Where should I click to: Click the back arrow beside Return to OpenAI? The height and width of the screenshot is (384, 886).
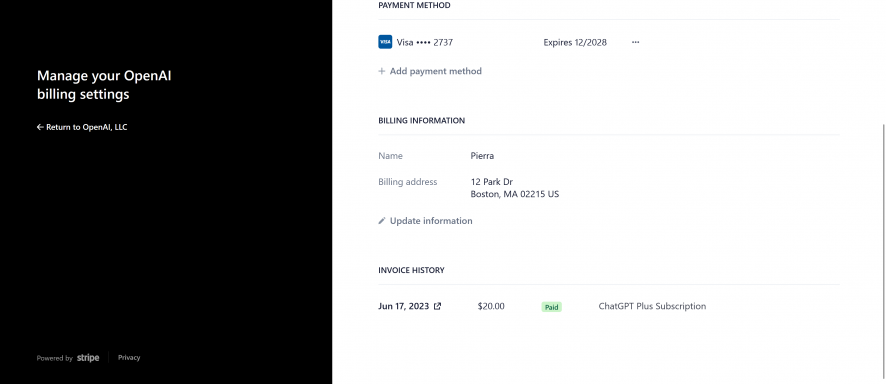(40, 127)
